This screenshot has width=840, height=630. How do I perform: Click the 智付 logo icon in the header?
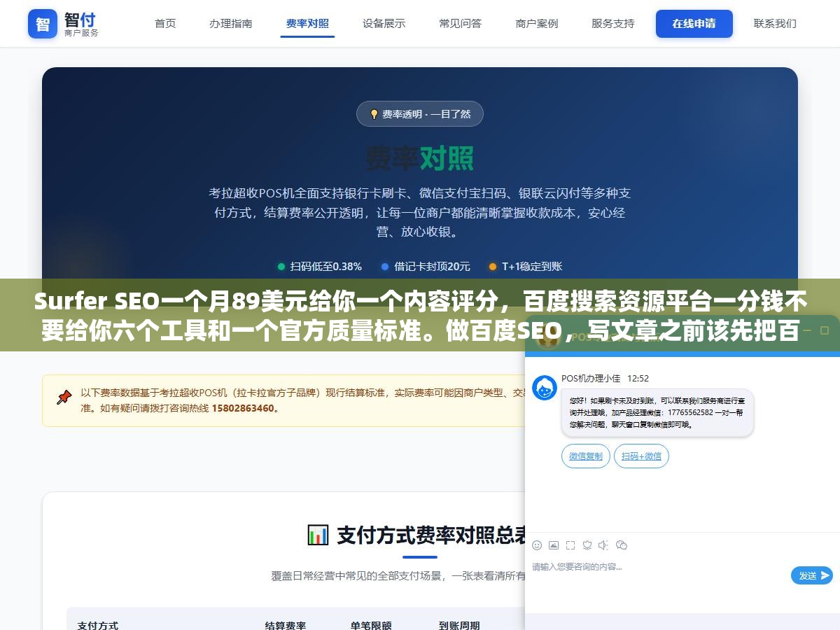click(x=43, y=24)
